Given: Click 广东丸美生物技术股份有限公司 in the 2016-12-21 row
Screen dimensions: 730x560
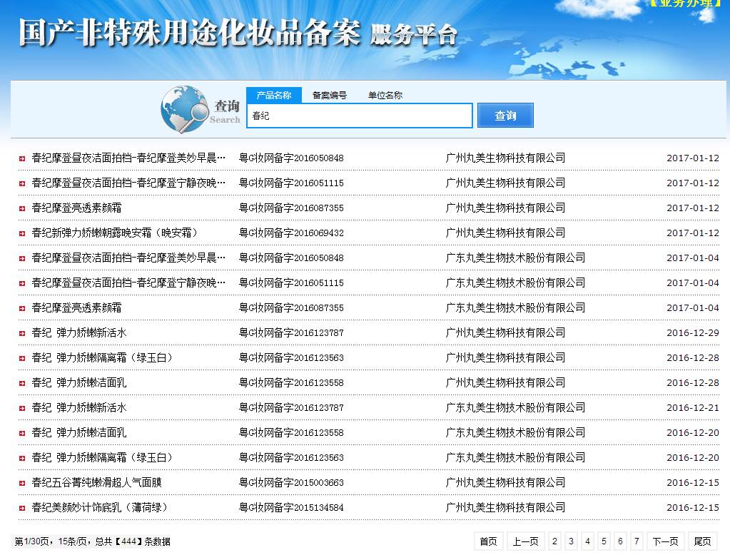Looking at the screenshot, I should [x=515, y=408].
